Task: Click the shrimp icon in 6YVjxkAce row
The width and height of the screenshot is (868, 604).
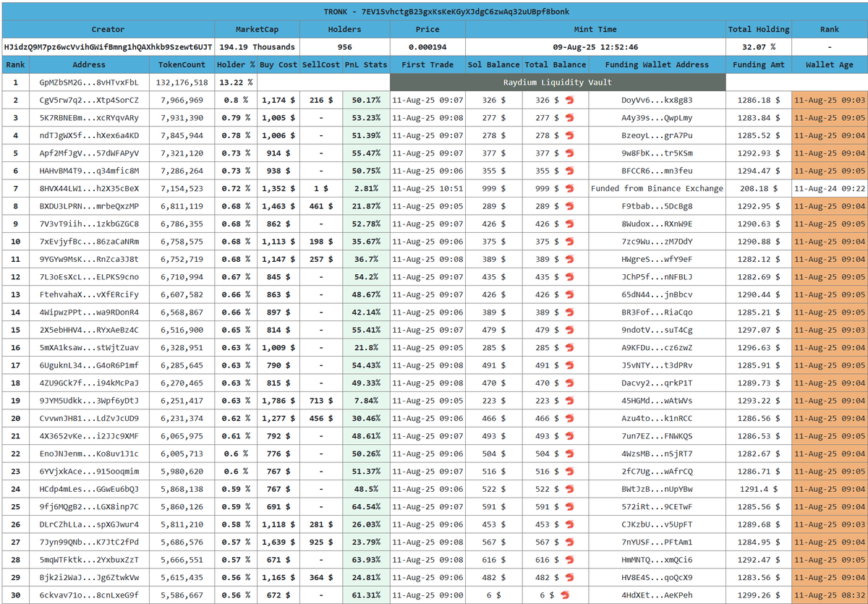Action: point(569,472)
